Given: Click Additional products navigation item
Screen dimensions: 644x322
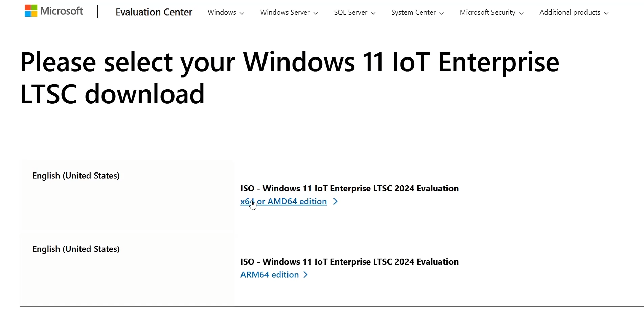Looking at the screenshot, I should pos(569,12).
